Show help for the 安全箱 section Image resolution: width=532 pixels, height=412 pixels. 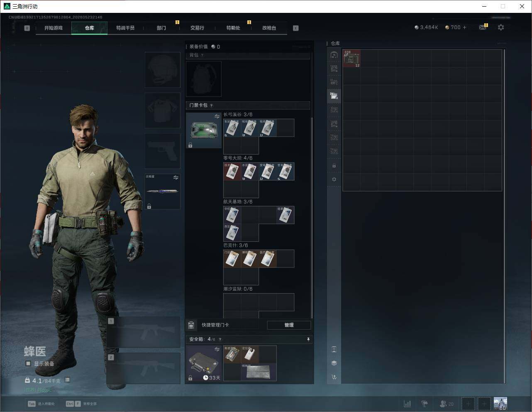coord(220,340)
